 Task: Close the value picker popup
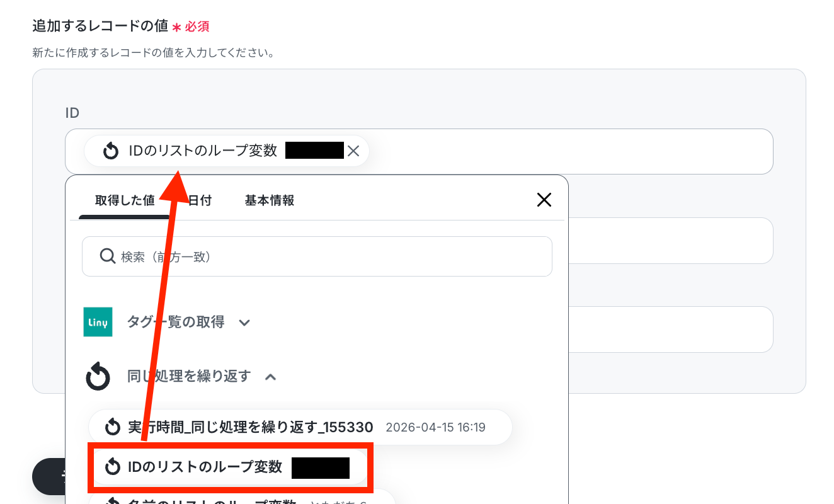(x=544, y=200)
